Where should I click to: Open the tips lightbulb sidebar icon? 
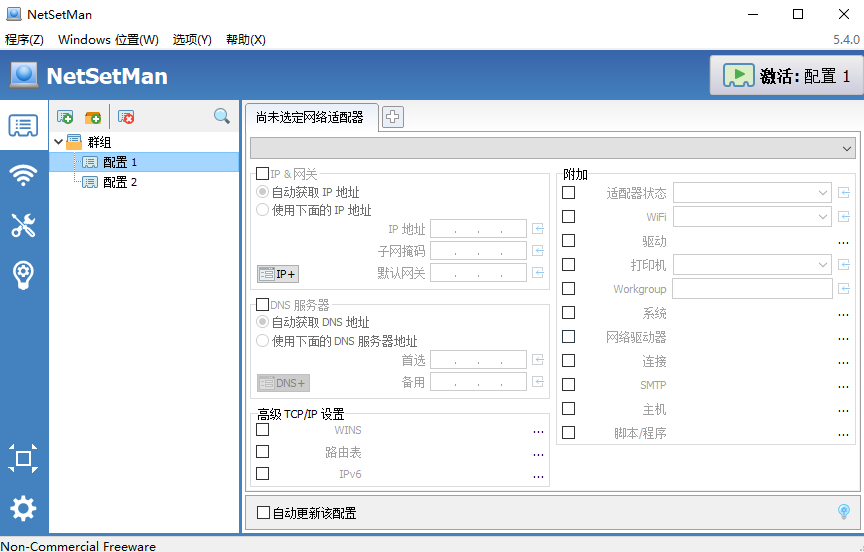(23, 274)
